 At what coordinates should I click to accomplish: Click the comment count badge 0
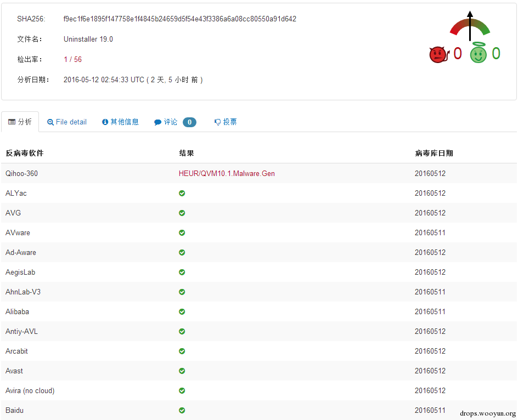pos(190,122)
